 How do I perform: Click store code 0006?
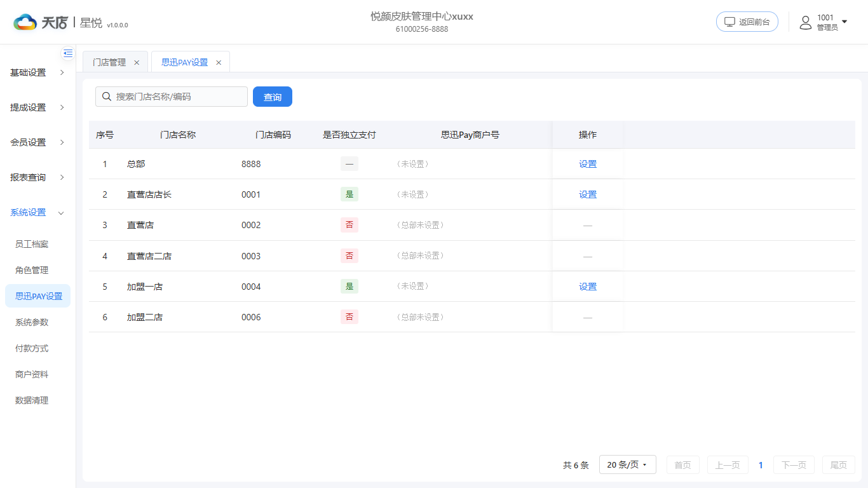[251, 317]
